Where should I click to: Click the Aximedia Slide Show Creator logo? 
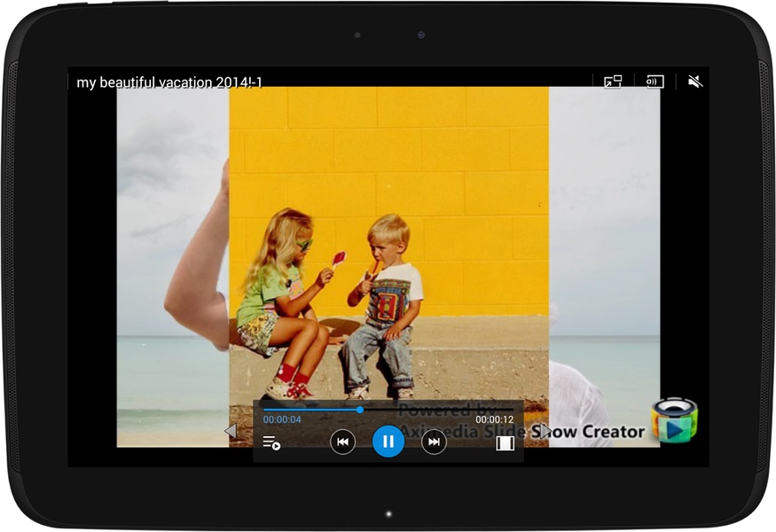tap(675, 419)
